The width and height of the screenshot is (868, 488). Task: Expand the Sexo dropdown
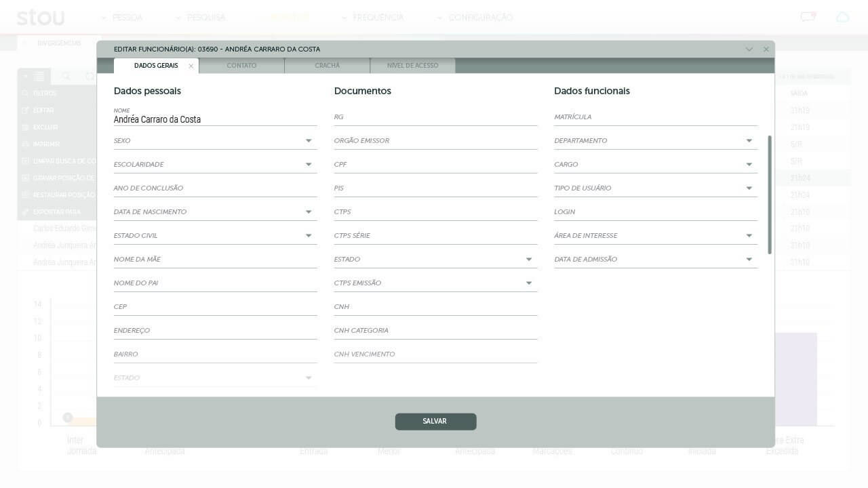[x=309, y=141]
